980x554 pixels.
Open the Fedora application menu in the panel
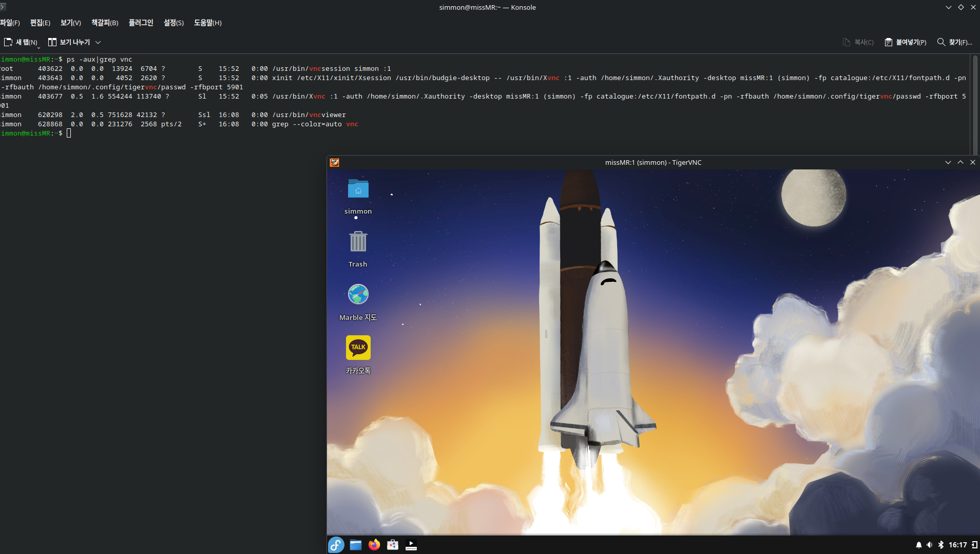pos(336,545)
